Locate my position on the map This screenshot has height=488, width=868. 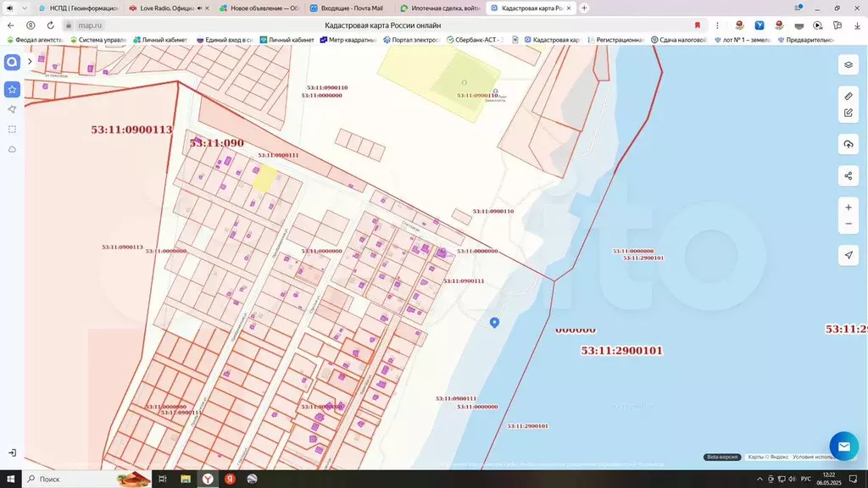pyautogui.click(x=848, y=255)
